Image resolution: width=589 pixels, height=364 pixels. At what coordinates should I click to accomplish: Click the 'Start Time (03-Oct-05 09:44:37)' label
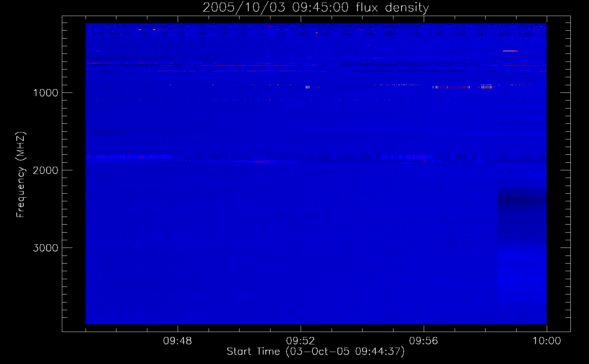click(x=316, y=352)
